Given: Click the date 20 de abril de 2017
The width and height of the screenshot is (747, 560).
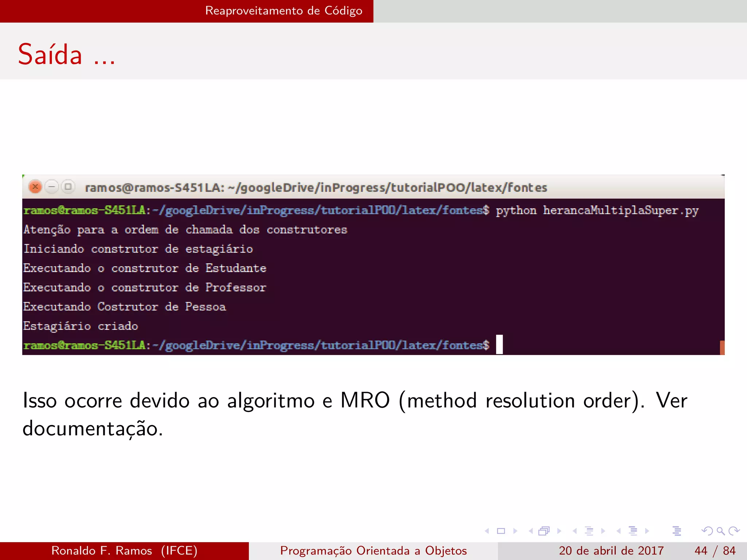Looking at the screenshot, I should click(x=611, y=551).
